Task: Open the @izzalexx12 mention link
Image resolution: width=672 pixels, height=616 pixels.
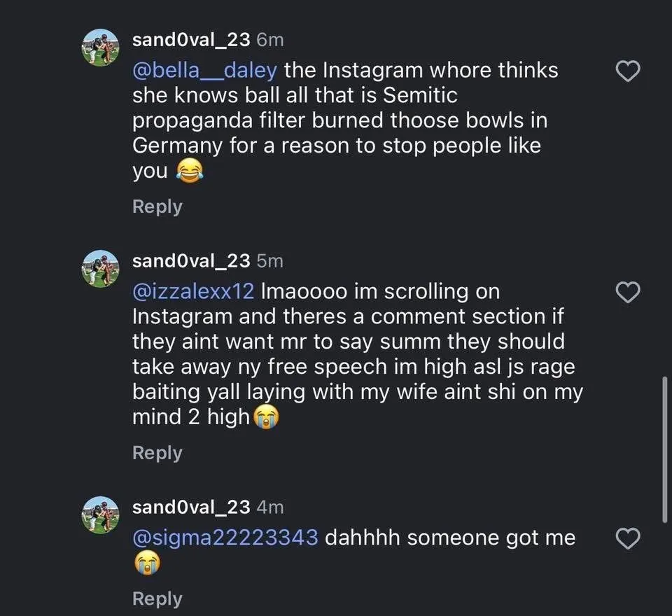Action: coord(196,292)
